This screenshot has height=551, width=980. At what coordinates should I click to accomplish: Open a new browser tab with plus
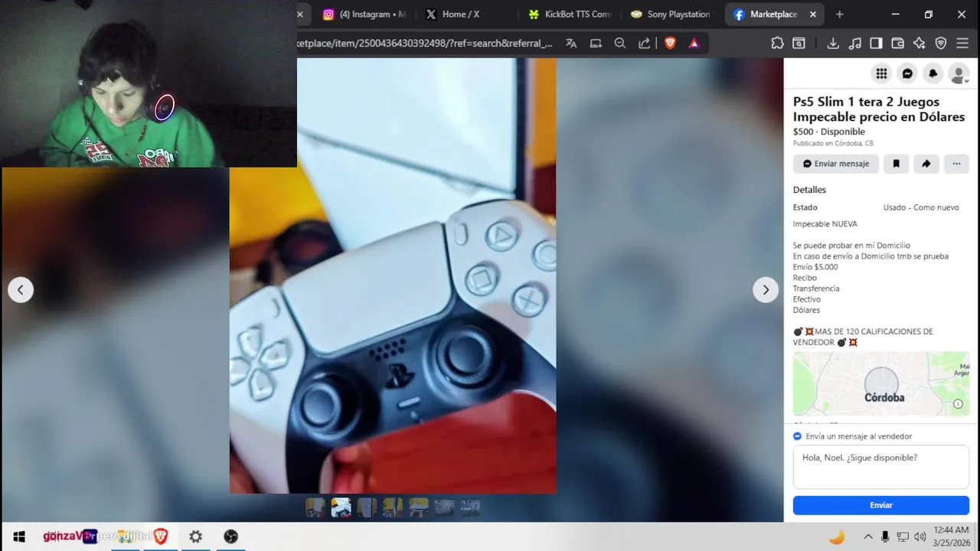(x=840, y=14)
